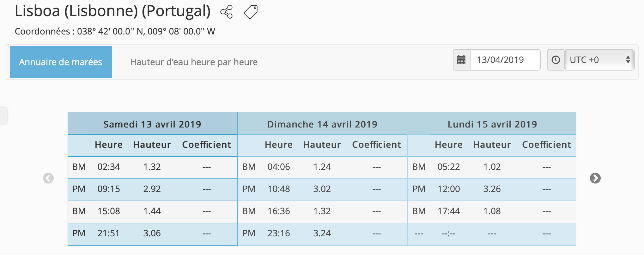Click the 3.26 height value on Monday
This screenshot has width=644, height=255.
point(492,189)
